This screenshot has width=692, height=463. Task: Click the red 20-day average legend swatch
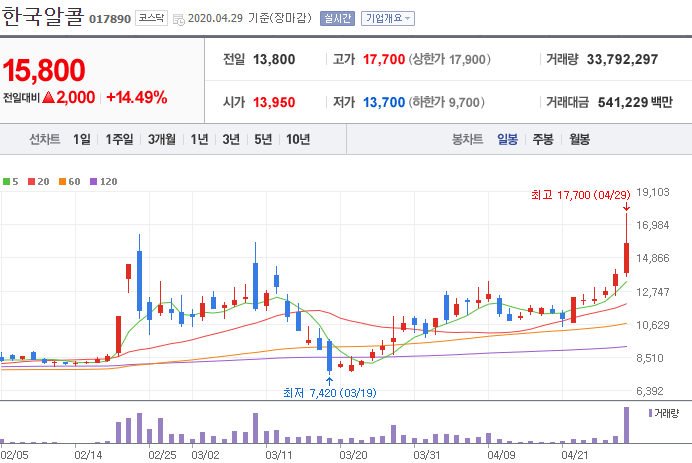[31, 181]
